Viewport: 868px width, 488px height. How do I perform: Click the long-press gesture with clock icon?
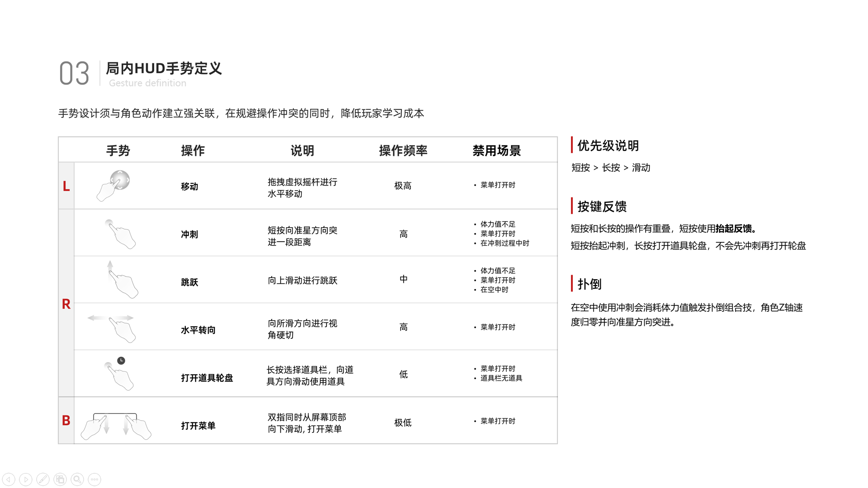(x=119, y=374)
